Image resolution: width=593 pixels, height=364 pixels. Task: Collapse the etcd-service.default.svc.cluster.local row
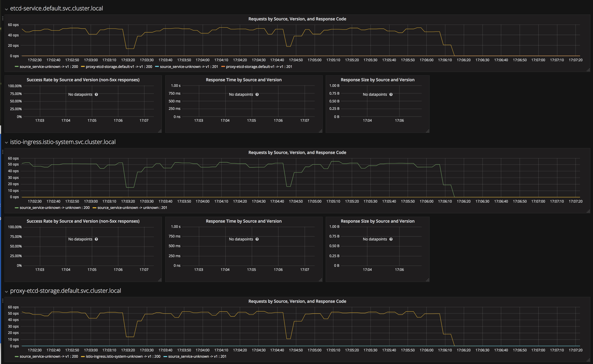pyautogui.click(x=6, y=9)
